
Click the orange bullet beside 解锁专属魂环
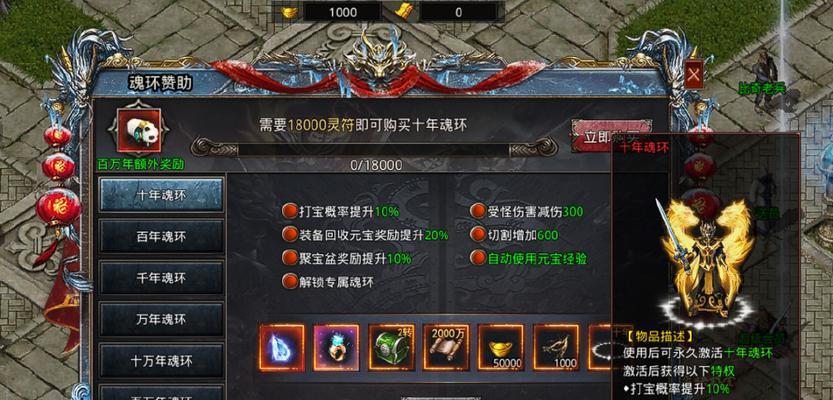click(x=290, y=281)
